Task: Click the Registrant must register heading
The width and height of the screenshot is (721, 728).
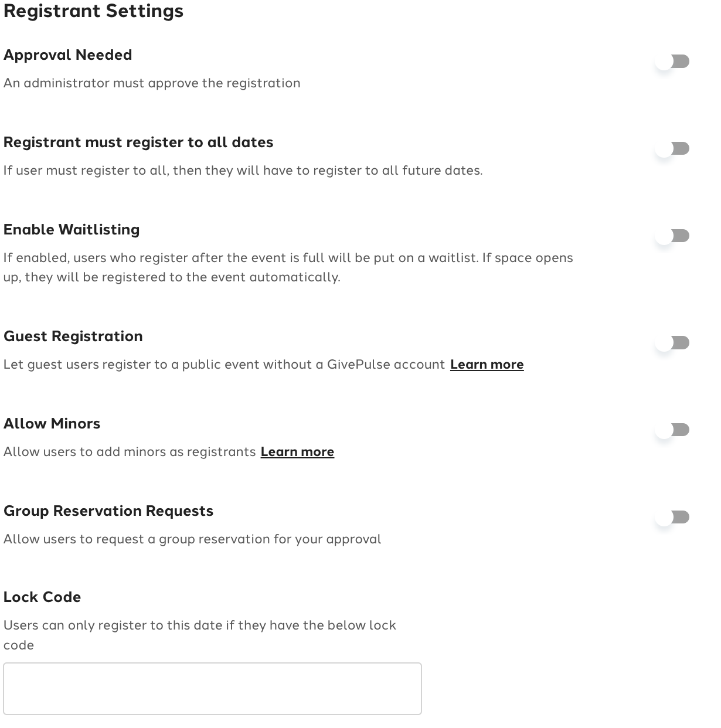Action: 138,142
